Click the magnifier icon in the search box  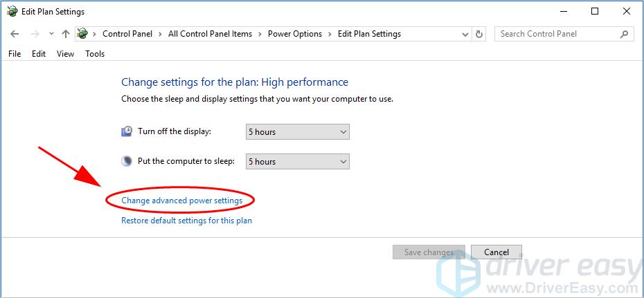coord(624,34)
